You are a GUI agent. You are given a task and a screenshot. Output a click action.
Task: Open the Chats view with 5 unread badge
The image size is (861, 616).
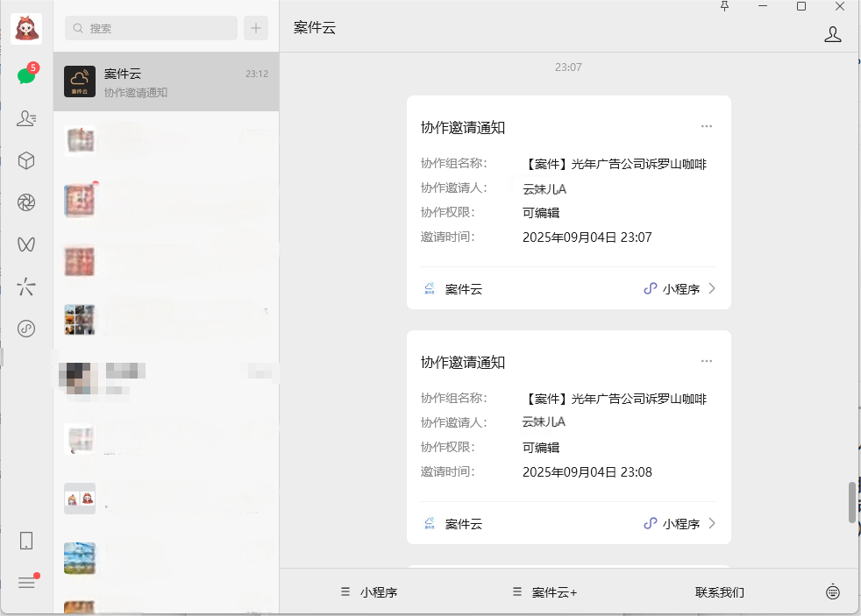[x=26, y=75]
